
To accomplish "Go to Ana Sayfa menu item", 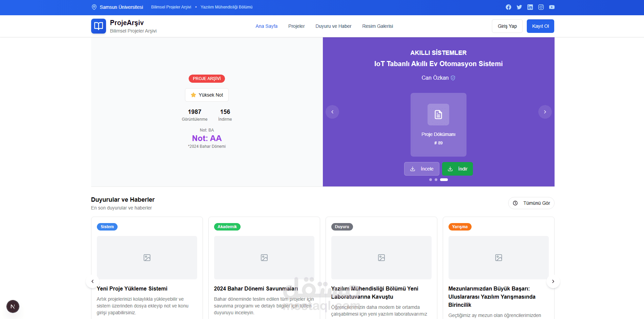I will (x=267, y=26).
